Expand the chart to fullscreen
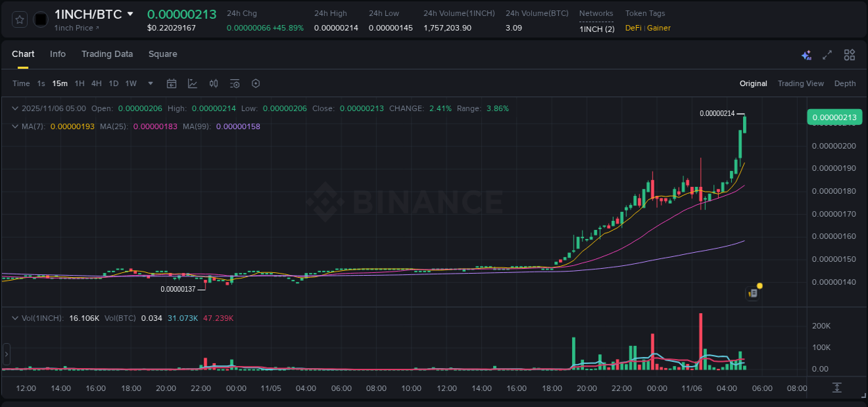Screen dimensions: 868x407 tap(827, 54)
